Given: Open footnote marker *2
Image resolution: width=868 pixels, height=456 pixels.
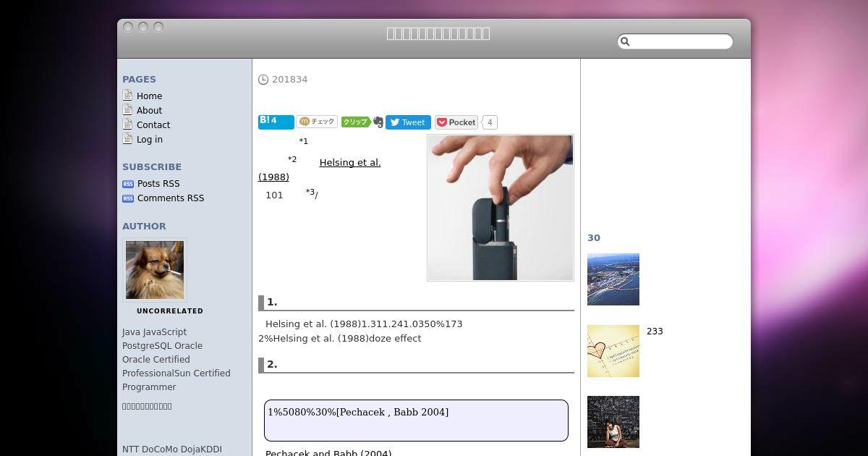Looking at the screenshot, I should pyautogui.click(x=292, y=159).
